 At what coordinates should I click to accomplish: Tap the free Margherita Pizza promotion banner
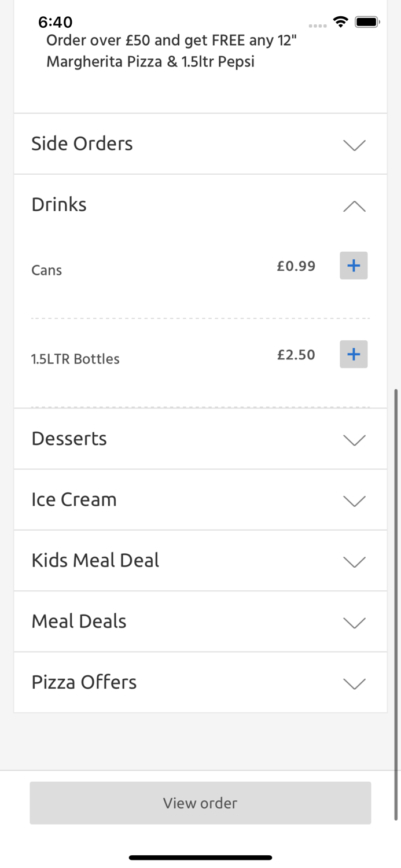click(174, 51)
